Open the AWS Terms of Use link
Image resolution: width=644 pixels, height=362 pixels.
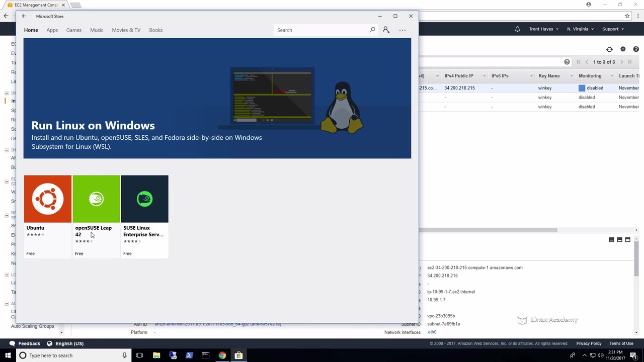click(x=621, y=343)
